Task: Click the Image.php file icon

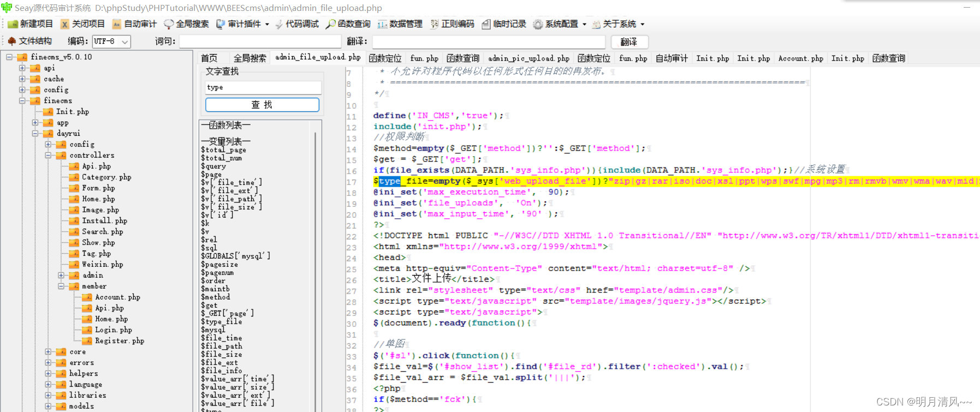Action: point(74,210)
